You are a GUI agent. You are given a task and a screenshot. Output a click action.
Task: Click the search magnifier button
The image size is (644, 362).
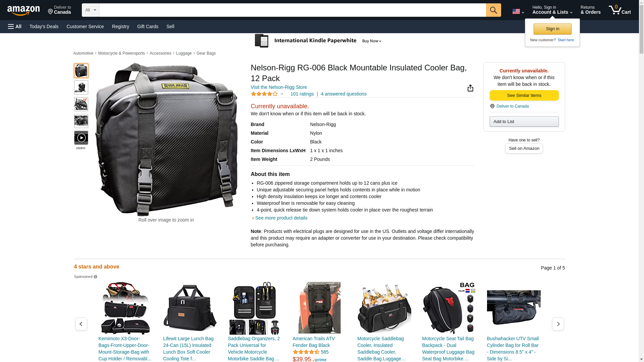click(493, 10)
